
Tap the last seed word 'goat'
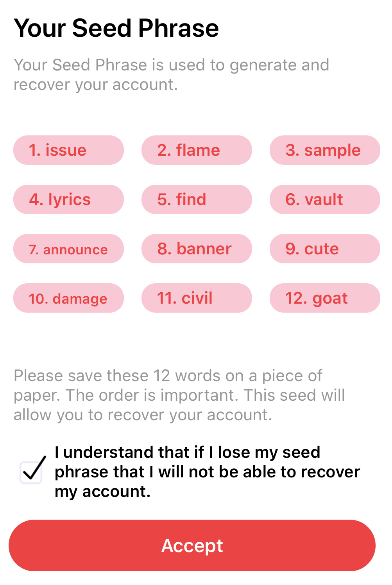(324, 298)
